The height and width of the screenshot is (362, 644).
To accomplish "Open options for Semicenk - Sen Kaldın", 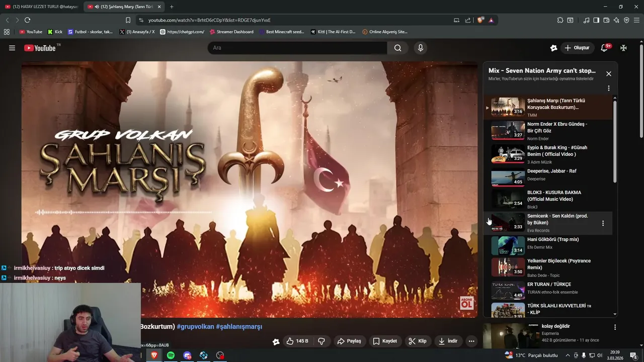I will [603, 223].
